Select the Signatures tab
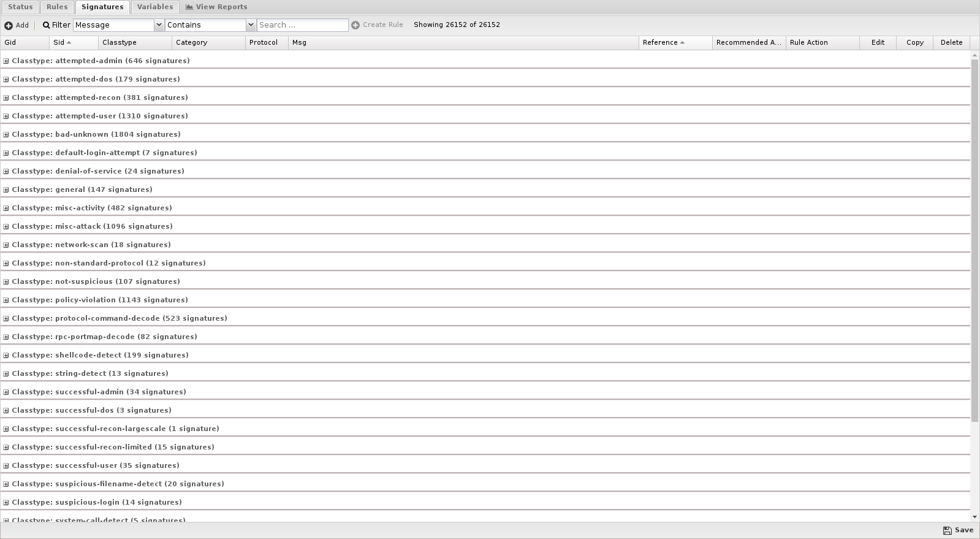Screen dimensions: 980x539 click(x=102, y=7)
